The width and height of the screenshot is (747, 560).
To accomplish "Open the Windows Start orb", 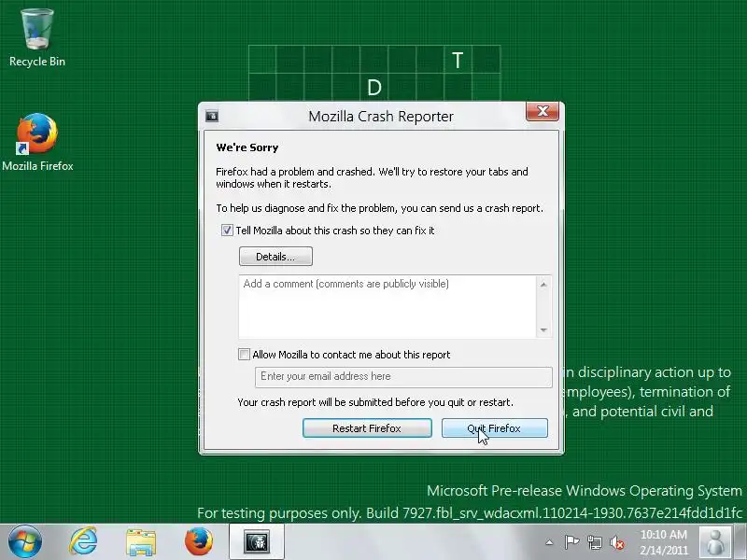I will (x=25, y=541).
